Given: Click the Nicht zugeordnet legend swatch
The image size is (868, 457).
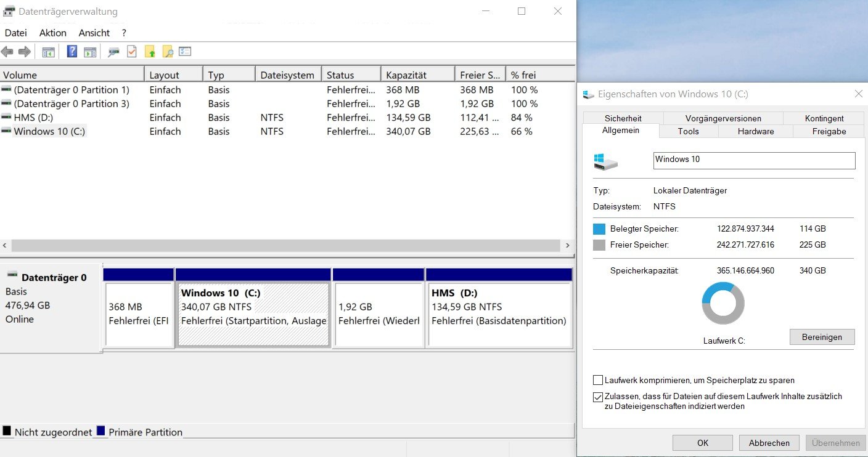Looking at the screenshot, I should 7,431.
